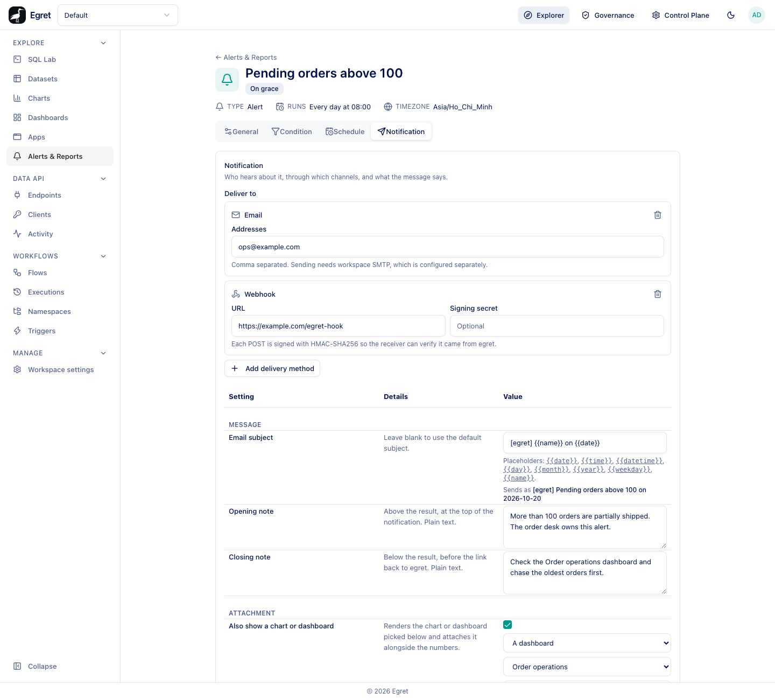Open Endpoints in sidebar
This screenshot has width=775, height=700.
pyautogui.click(x=60, y=195)
